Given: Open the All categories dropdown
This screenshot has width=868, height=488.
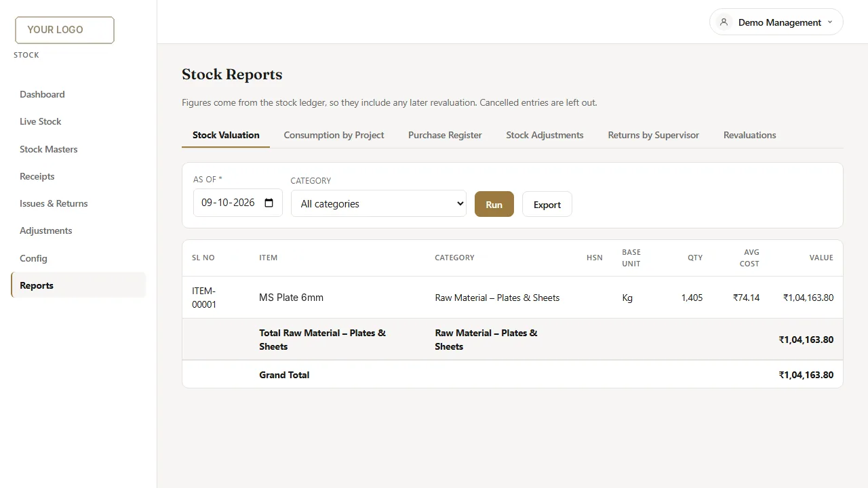Looking at the screenshot, I should (378, 203).
